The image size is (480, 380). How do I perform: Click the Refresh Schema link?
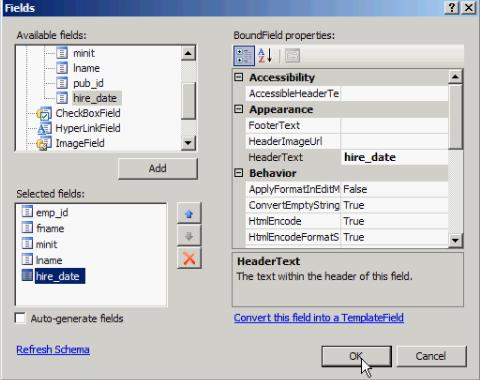pos(53,350)
